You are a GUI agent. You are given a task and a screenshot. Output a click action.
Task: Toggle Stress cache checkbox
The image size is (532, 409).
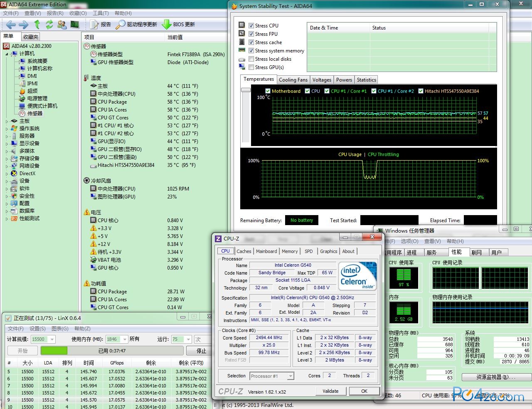(251, 42)
